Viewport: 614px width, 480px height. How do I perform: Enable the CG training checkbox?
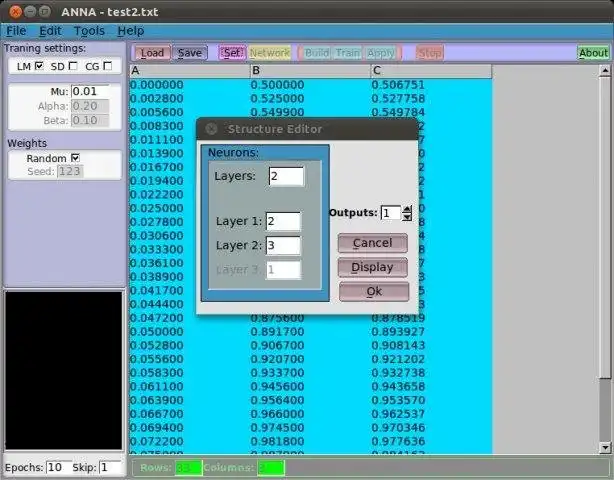tap(108, 66)
